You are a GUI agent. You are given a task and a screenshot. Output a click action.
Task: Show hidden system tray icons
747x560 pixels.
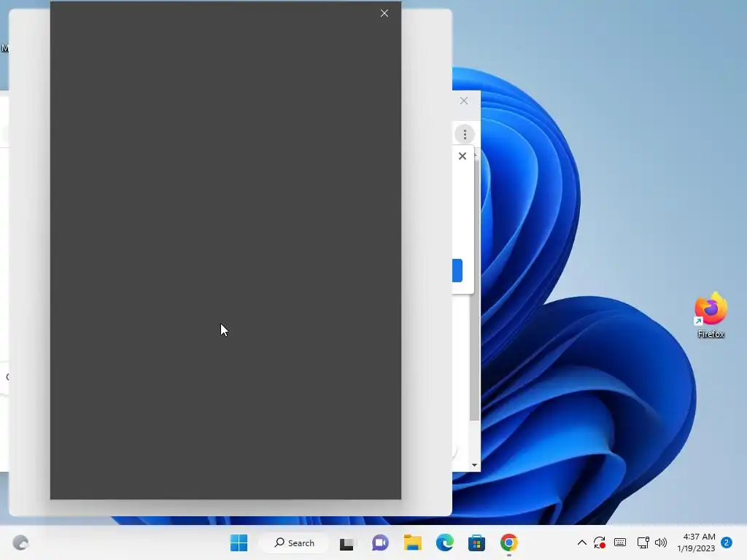[x=581, y=542]
